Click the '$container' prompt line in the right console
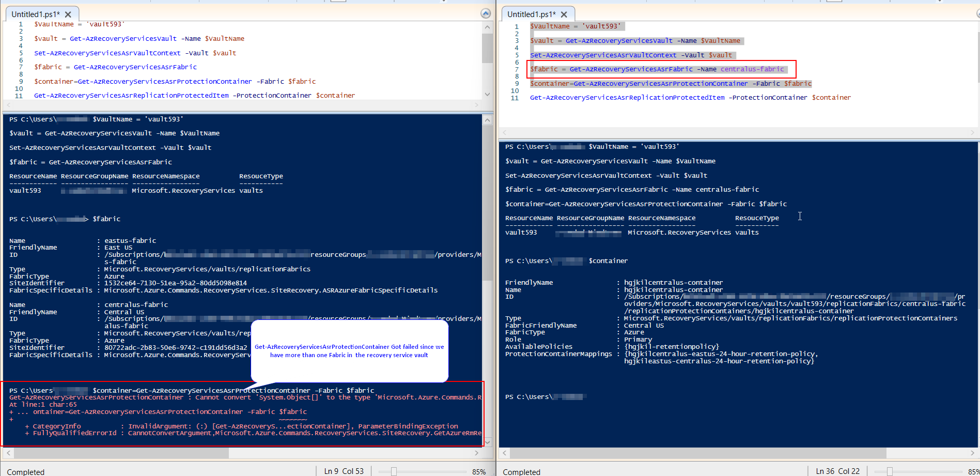This screenshot has height=476, width=980. click(x=566, y=261)
